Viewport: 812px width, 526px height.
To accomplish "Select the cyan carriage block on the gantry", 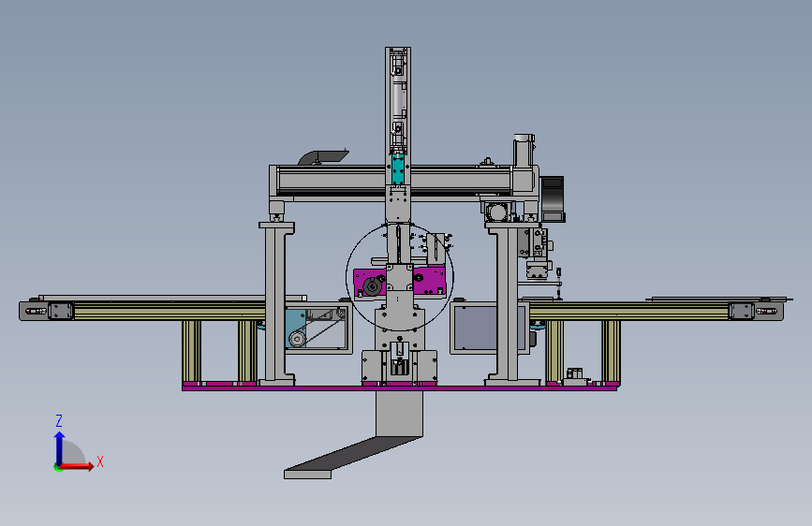I will tap(398, 168).
